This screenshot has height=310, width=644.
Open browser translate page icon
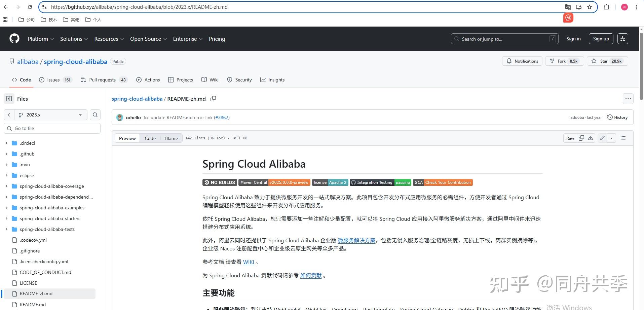tap(568, 7)
